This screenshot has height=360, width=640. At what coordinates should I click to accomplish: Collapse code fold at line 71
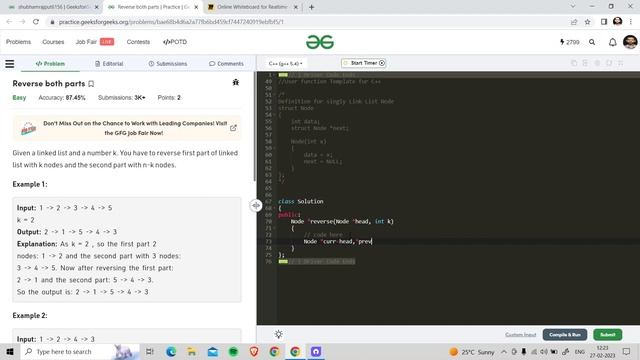tap(274, 228)
